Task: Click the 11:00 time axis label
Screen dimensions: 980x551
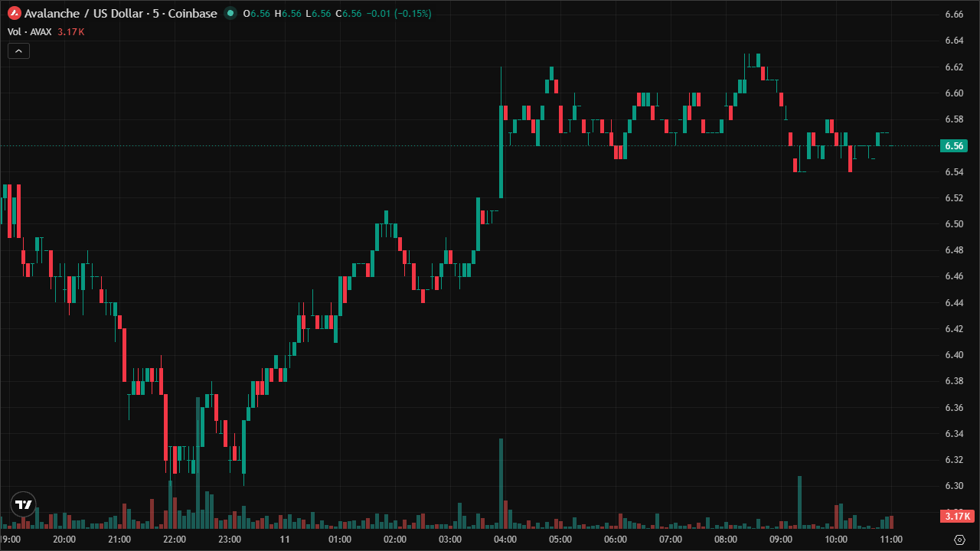Action: (891, 540)
